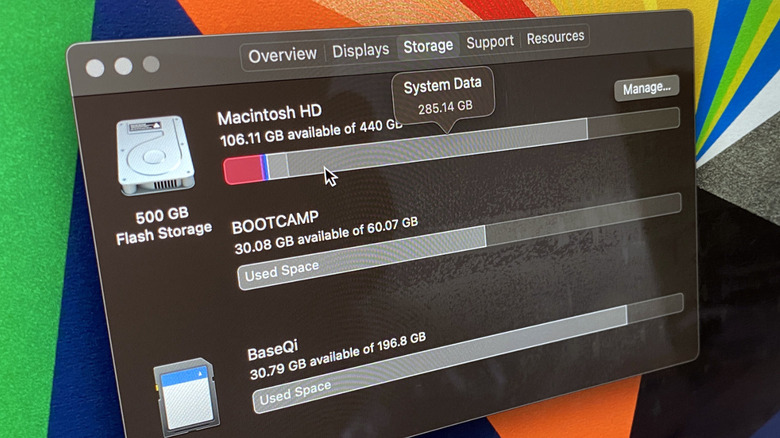Click the '500 GB Flash Storage' label
This screenshot has width=780, height=438.
pos(164,226)
